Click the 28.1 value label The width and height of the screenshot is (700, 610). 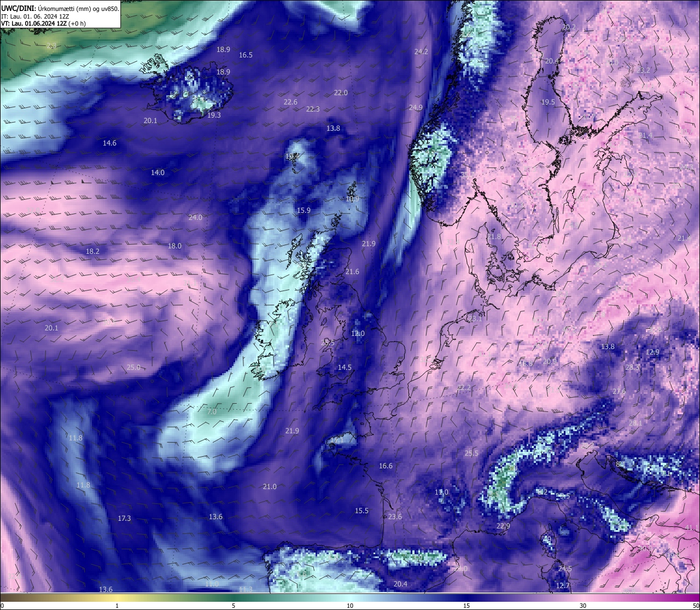pos(635,423)
